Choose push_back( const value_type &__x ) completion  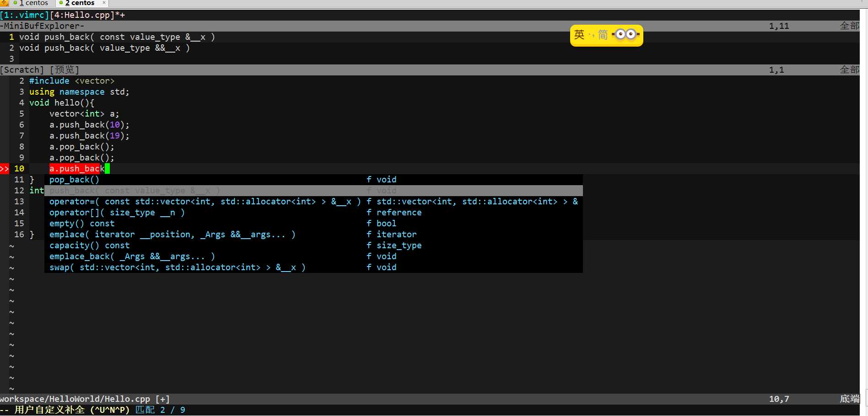pyautogui.click(x=313, y=191)
